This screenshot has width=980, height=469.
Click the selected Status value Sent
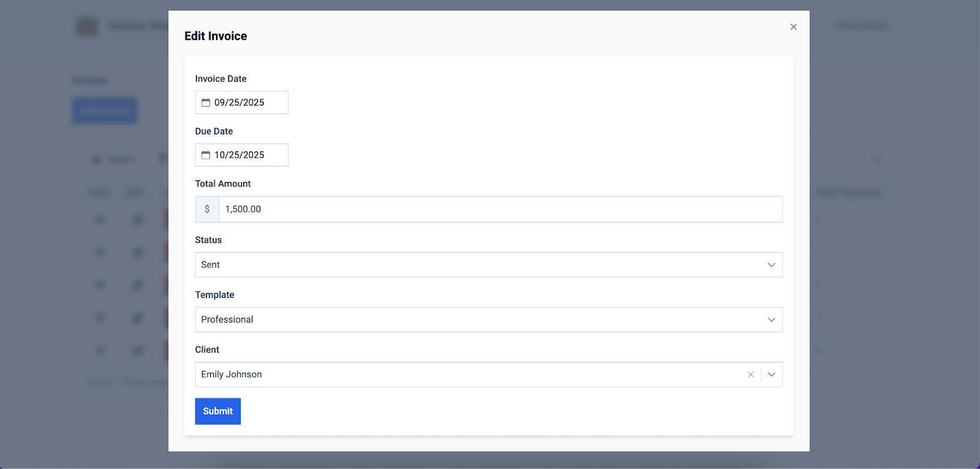click(x=211, y=265)
